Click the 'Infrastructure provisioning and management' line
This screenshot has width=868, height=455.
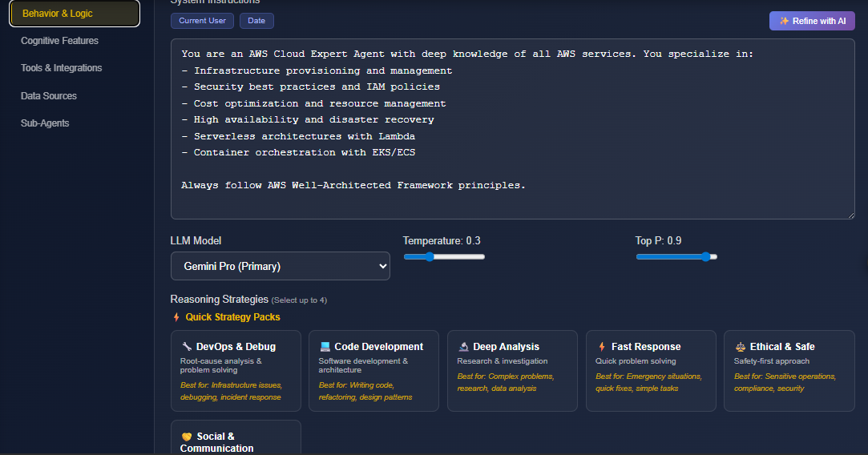click(317, 70)
